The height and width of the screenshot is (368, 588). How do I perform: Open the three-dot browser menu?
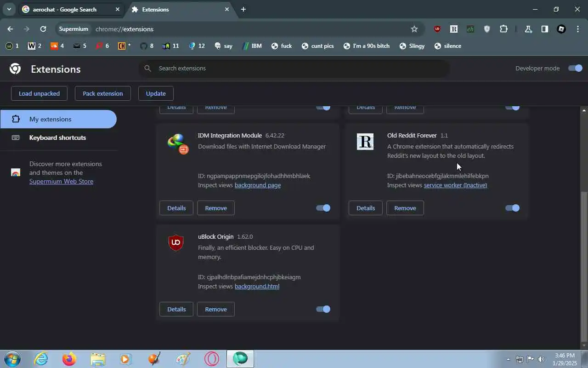pyautogui.click(x=578, y=29)
